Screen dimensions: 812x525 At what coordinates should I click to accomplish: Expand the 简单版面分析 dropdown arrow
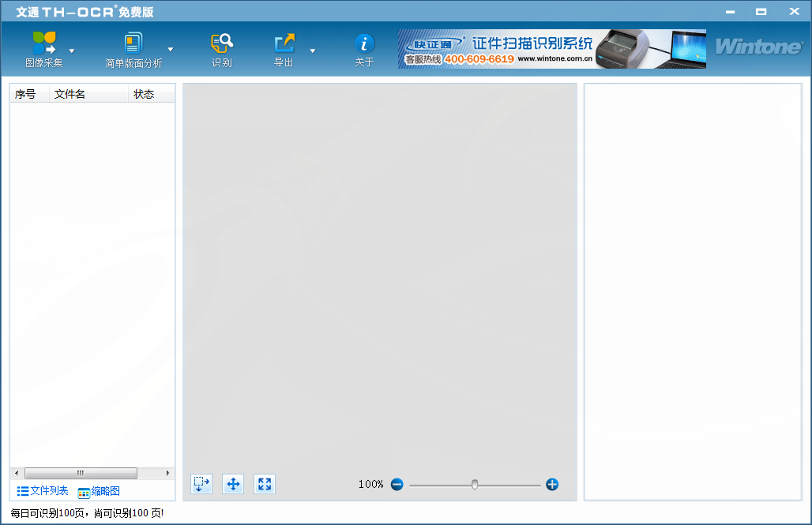171,51
